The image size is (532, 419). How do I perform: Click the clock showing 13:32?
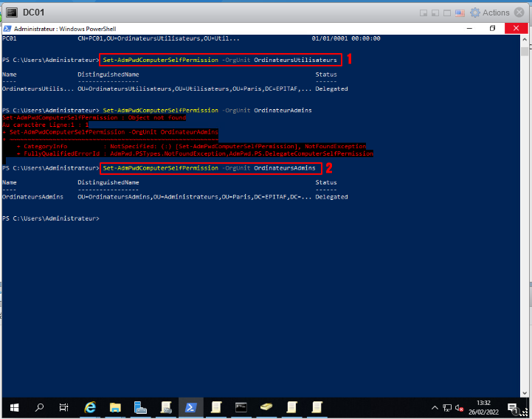click(483, 407)
